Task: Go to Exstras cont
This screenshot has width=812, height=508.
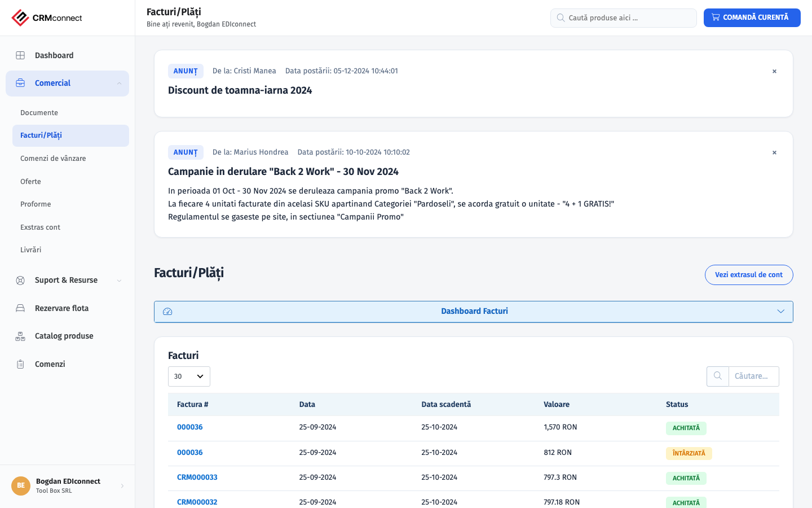Action: tap(70, 227)
